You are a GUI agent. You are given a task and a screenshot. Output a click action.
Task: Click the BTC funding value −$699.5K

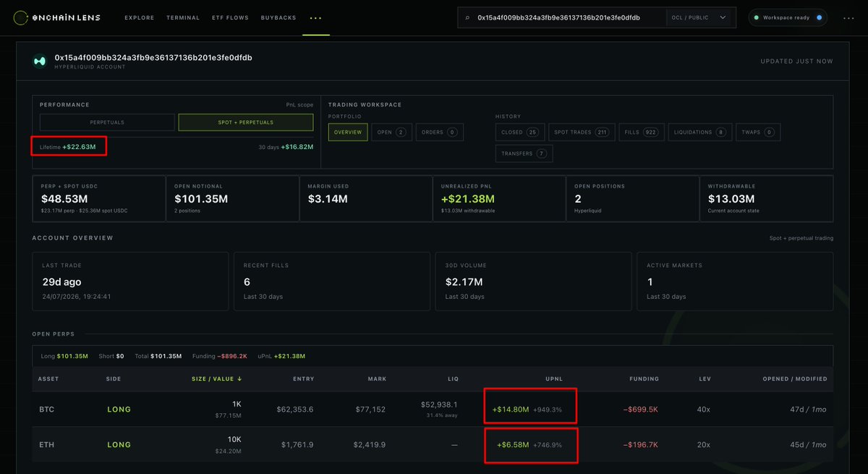(641, 410)
